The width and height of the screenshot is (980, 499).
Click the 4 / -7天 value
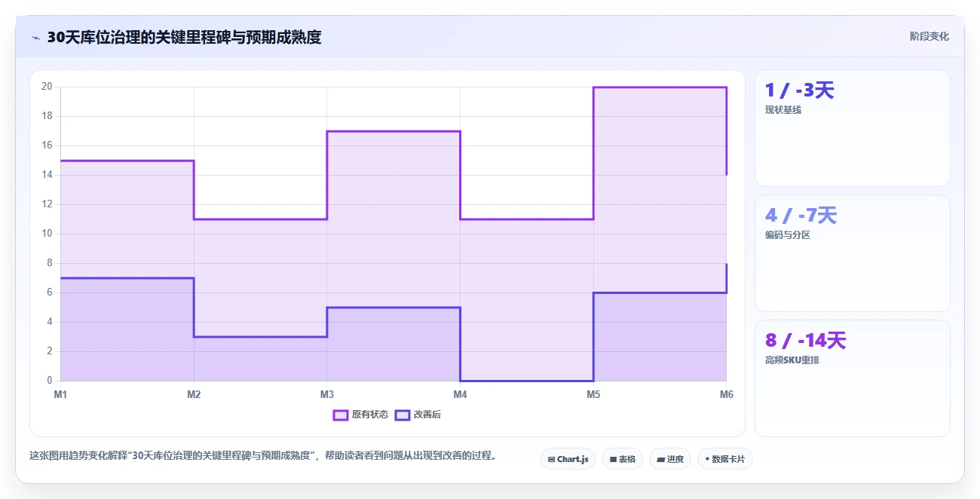(x=801, y=216)
